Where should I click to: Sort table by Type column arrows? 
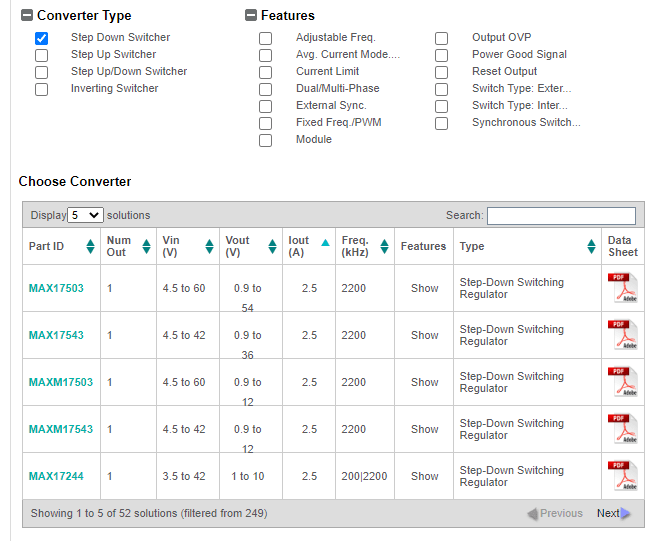click(x=591, y=247)
